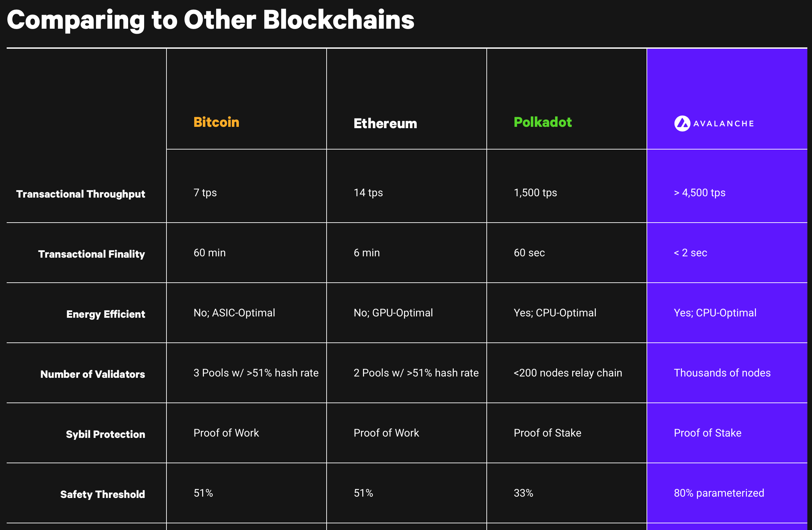Click the Sybil Protection row label

pyautogui.click(x=105, y=434)
